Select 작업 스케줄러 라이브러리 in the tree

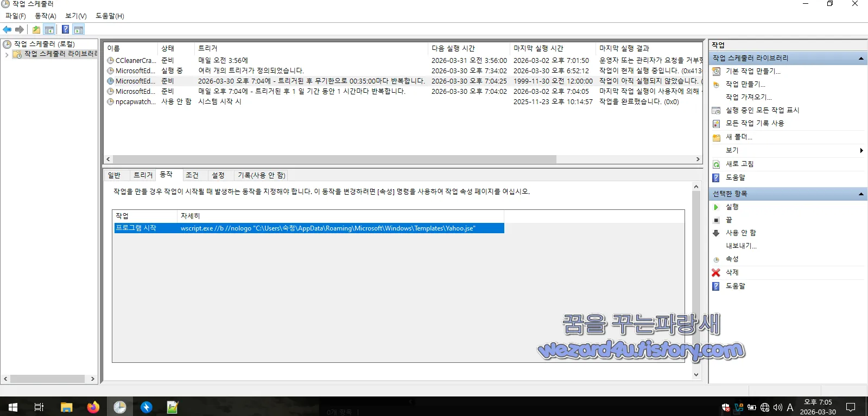60,54
